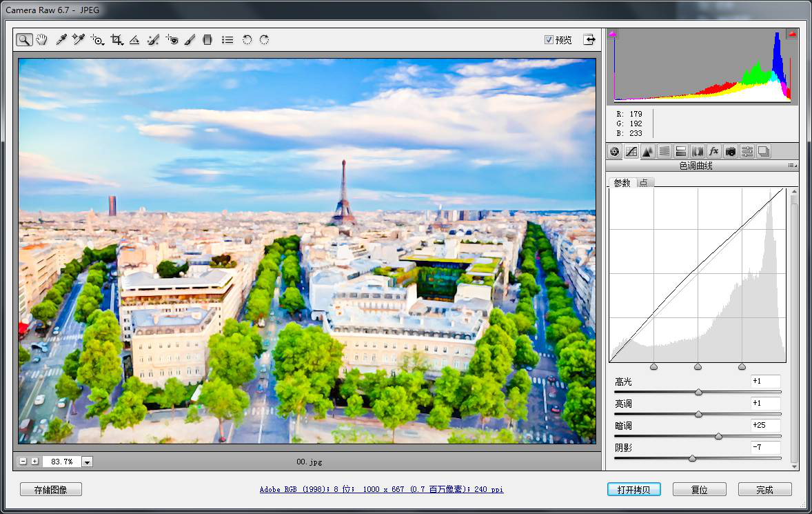Image resolution: width=812 pixels, height=514 pixels.
Task: Switch to the 参数 curve tab
Action: pos(622,182)
